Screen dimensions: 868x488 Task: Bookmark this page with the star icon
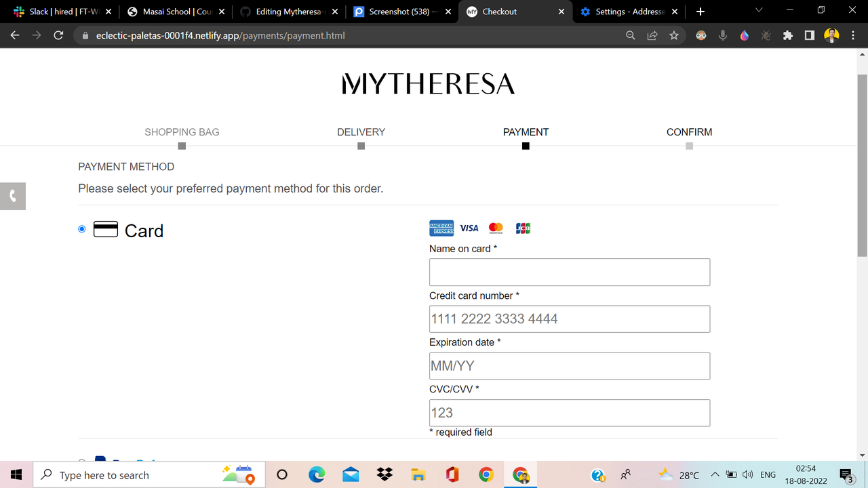pos(674,35)
